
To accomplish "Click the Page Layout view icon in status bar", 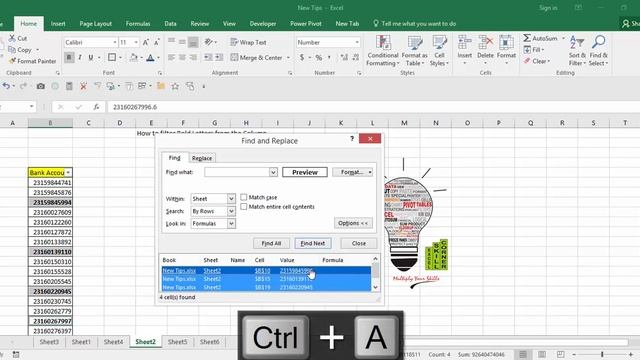I will (542, 354).
